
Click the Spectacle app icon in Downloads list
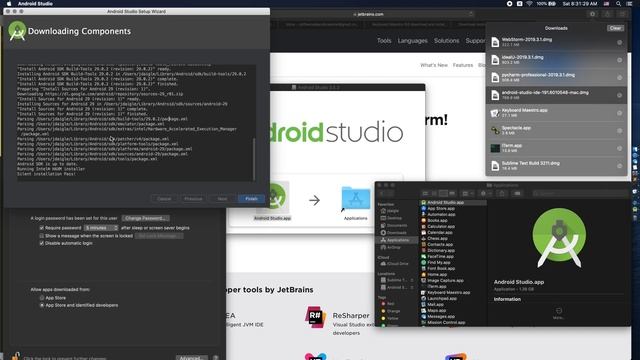pos(495,131)
